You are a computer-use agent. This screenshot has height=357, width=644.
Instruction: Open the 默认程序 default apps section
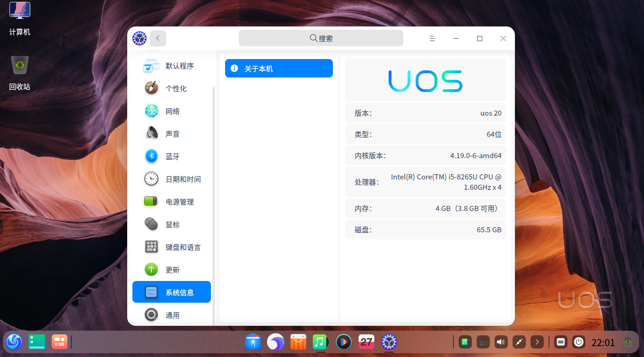(151, 66)
